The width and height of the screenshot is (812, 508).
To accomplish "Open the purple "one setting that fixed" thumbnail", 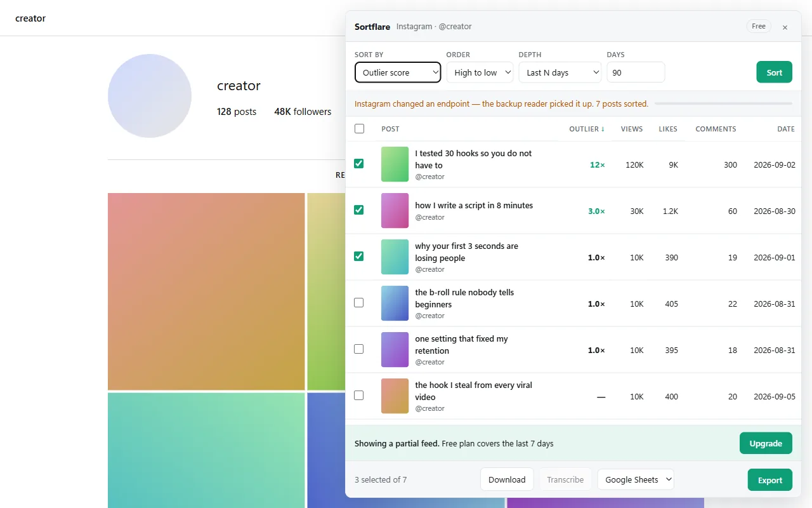I will pos(395,350).
